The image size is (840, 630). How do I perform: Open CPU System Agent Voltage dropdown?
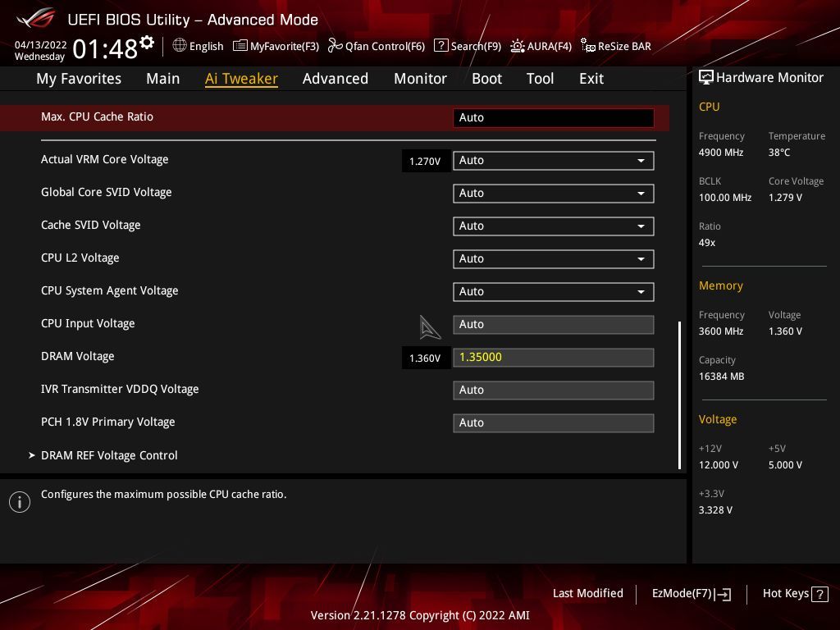(x=554, y=292)
